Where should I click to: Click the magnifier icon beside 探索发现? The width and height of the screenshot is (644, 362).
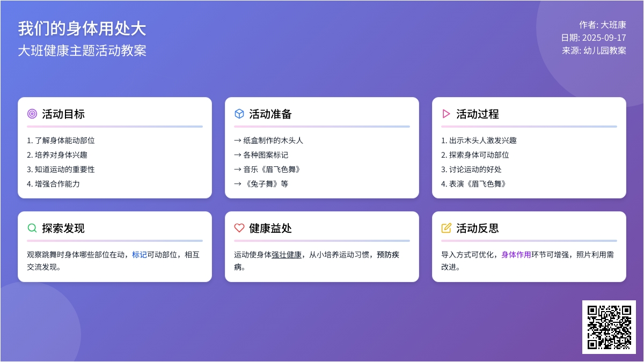(x=32, y=228)
